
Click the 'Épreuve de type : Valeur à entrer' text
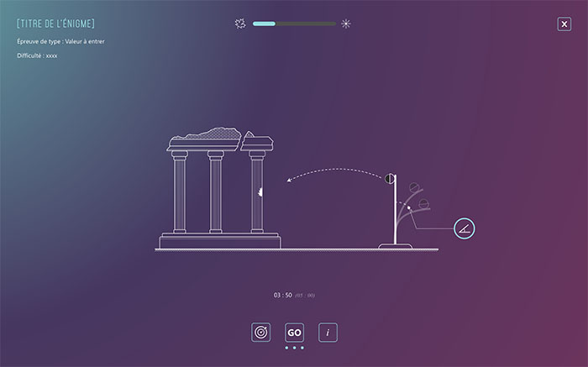pos(60,41)
